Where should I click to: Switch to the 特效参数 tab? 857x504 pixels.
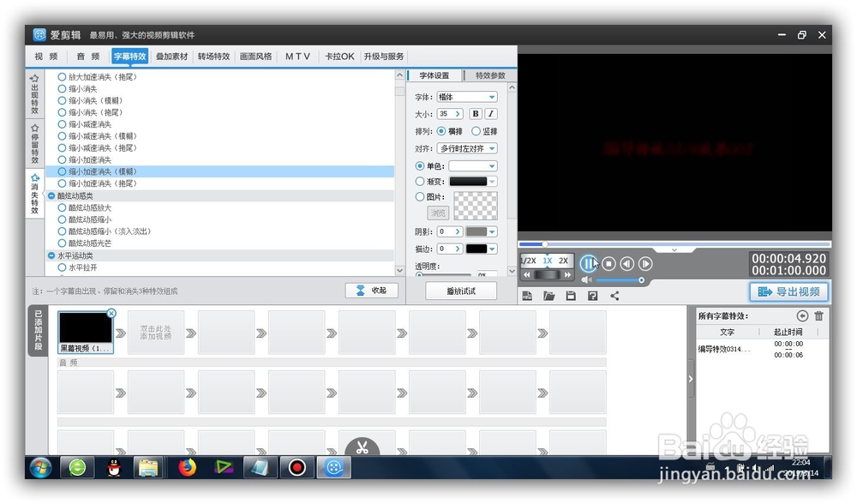click(x=490, y=75)
